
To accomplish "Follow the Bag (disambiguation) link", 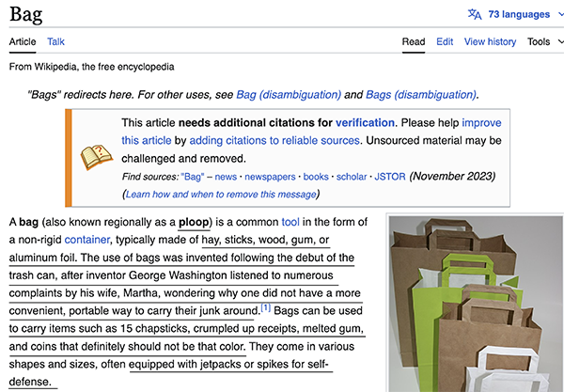I will click(x=289, y=95).
